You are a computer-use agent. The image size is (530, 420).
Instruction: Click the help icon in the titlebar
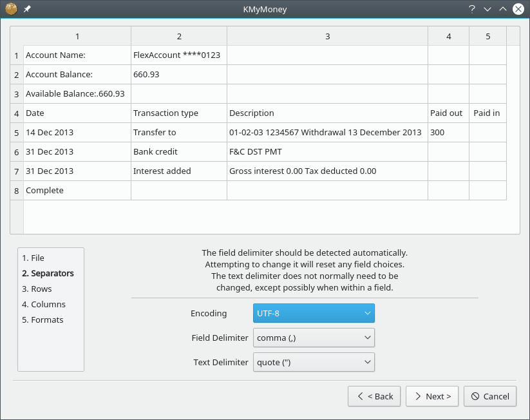[x=471, y=9]
